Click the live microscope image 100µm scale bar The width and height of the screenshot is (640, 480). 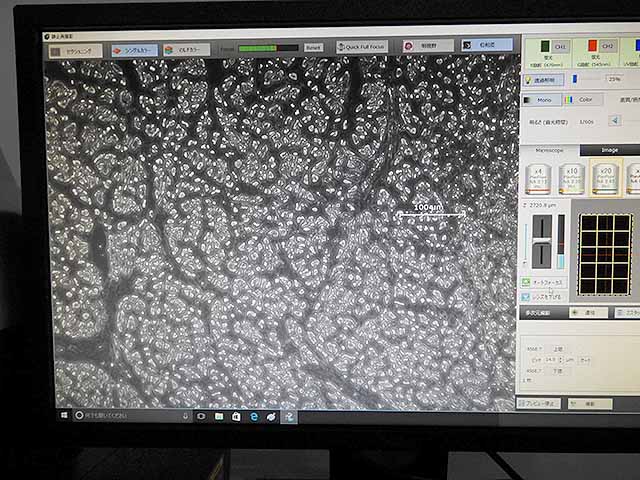tap(430, 211)
